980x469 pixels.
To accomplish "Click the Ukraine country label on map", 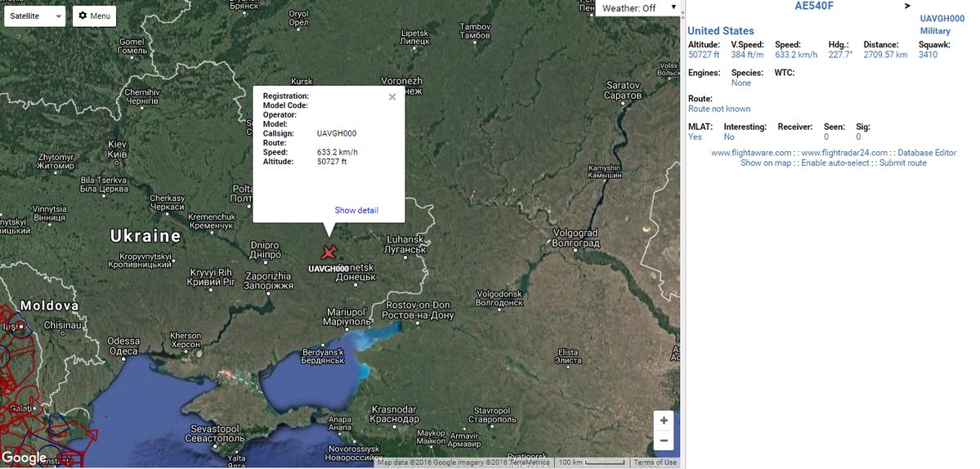I will point(145,235).
